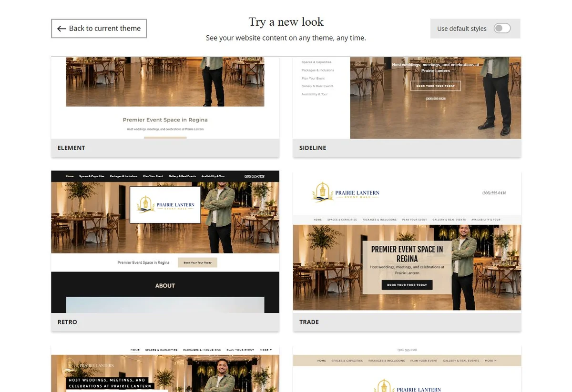
Task: Click Spaces & Capacities in Trade preview nav
Action: pyautogui.click(x=342, y=220)
